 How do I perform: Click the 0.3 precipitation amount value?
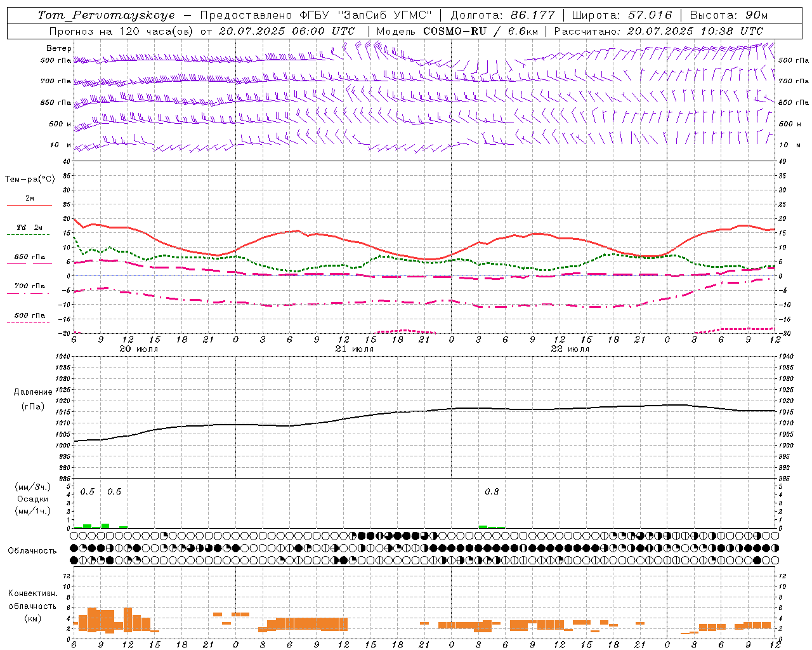click(492, 491)
